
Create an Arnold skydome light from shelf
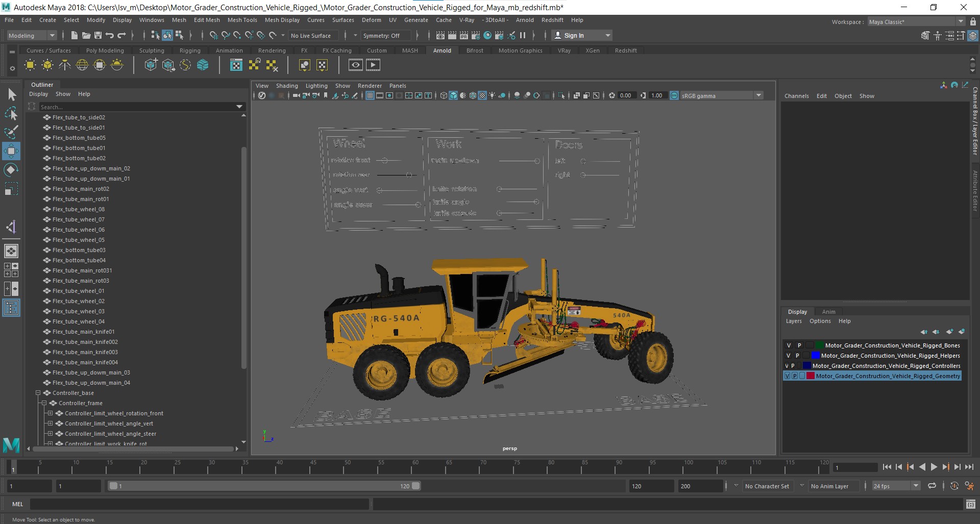point(82,65)
